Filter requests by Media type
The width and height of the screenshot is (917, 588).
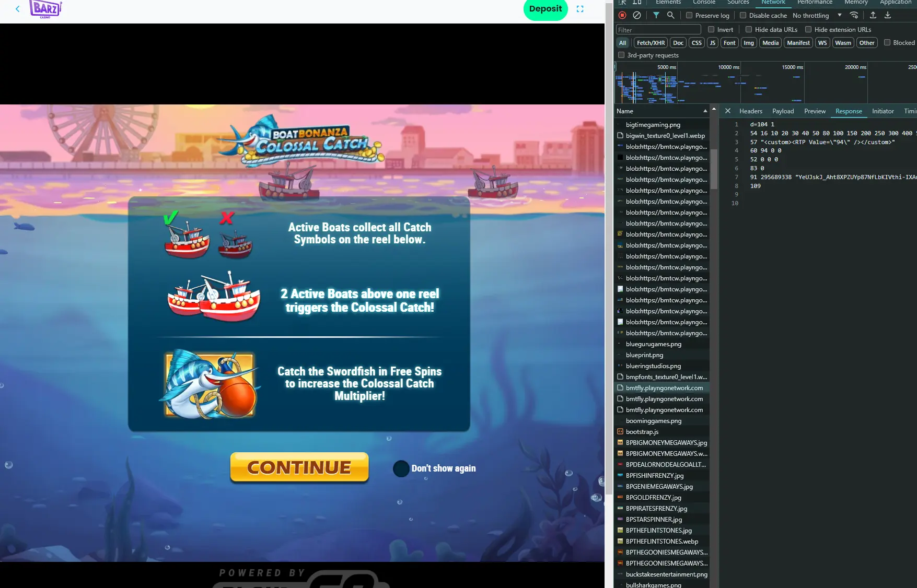[x=770, y=43]
